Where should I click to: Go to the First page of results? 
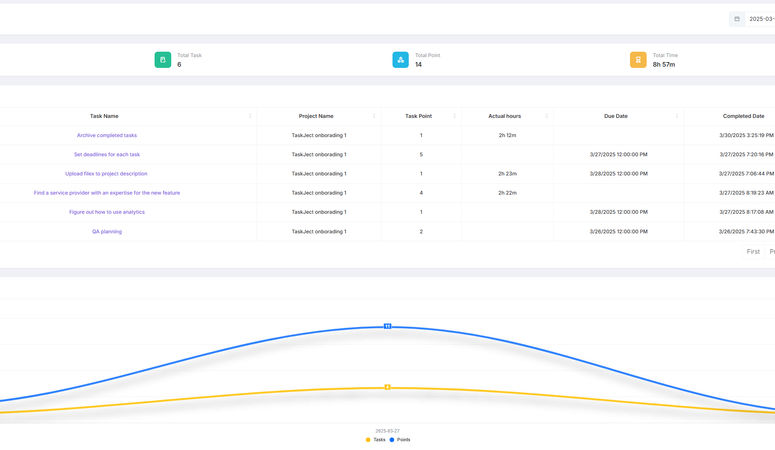(753, 252)
